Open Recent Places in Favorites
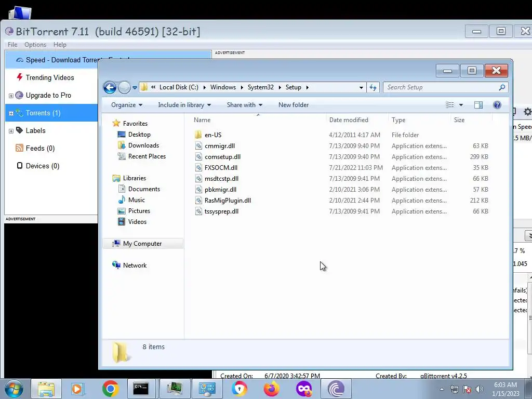This screenshot has width=532, height=399. pos(147,156)
